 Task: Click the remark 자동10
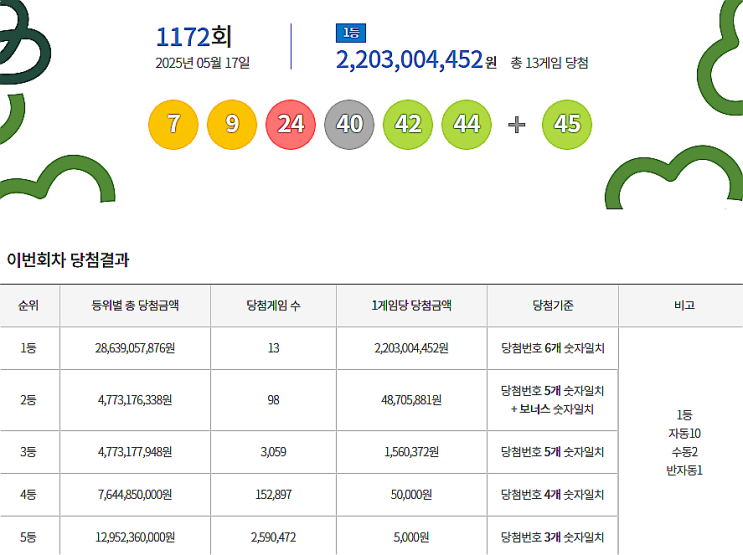(684, 433)
